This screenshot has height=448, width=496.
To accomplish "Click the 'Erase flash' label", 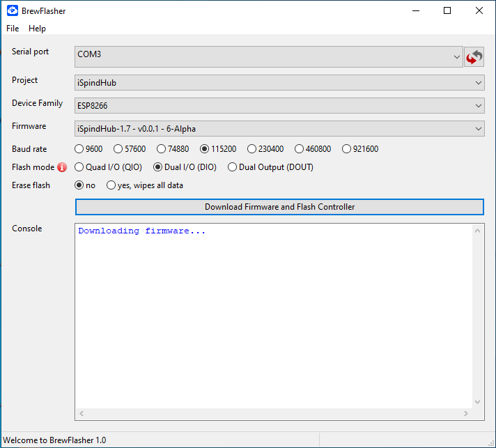I will pyautogui.click(x=31, y=185).
